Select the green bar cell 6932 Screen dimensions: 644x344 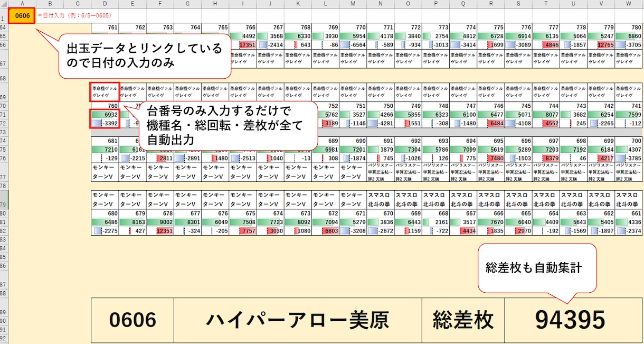105,114
